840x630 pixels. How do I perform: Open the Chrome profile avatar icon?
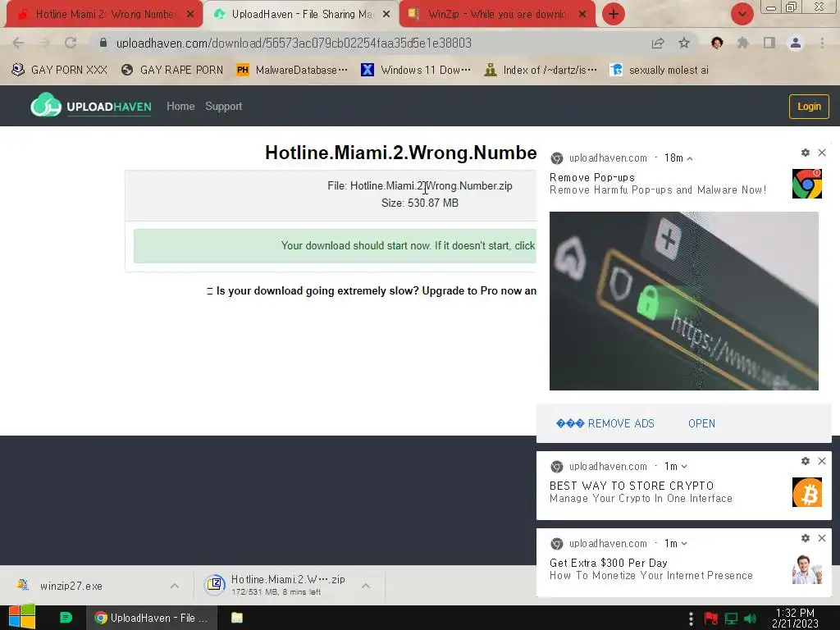796,43
